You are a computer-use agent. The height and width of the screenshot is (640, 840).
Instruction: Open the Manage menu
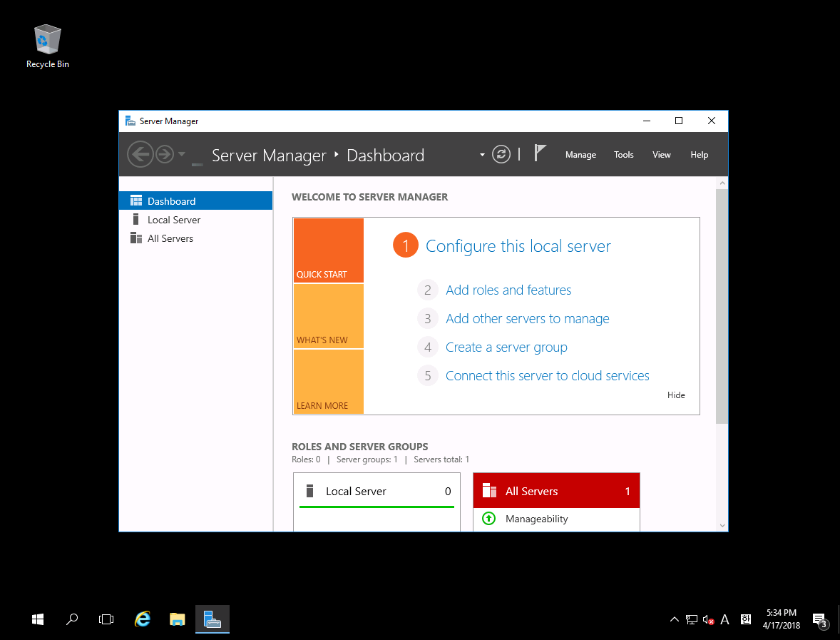(580, 155)
